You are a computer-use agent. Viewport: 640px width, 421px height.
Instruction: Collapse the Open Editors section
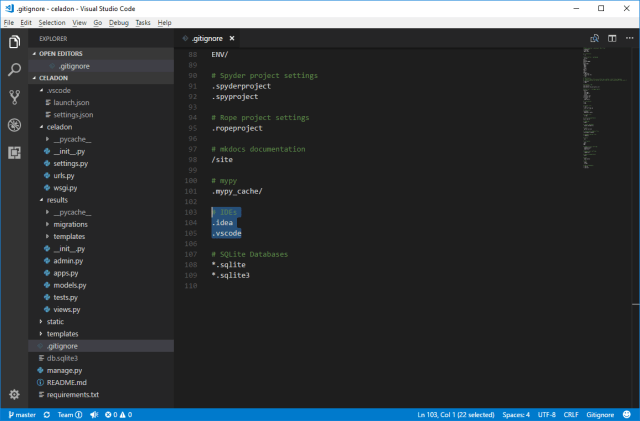pyautogui.click(x=60, y=53)
